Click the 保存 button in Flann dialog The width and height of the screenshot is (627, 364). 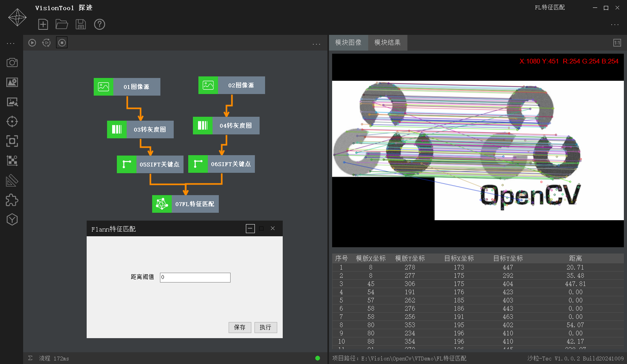coord(240,328)
